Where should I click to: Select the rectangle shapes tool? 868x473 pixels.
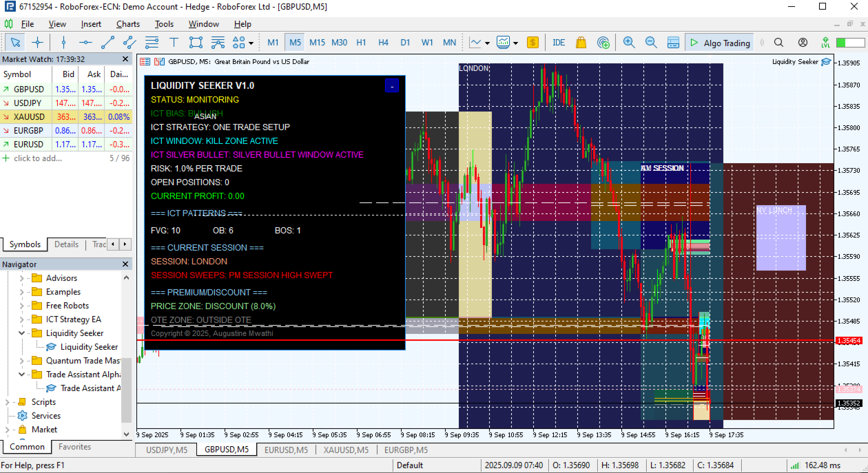[196, 42]
